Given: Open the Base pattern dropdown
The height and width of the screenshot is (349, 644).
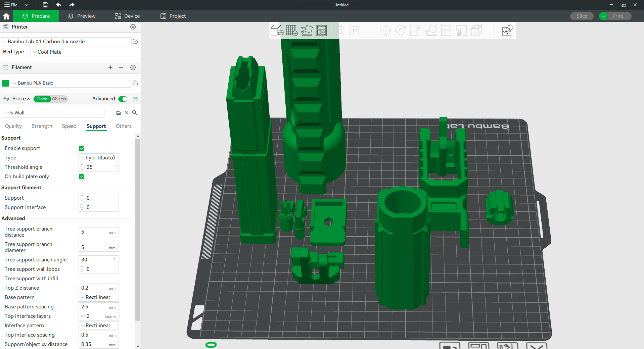Looking at the screenshot, I should click(x=99, y=297).
